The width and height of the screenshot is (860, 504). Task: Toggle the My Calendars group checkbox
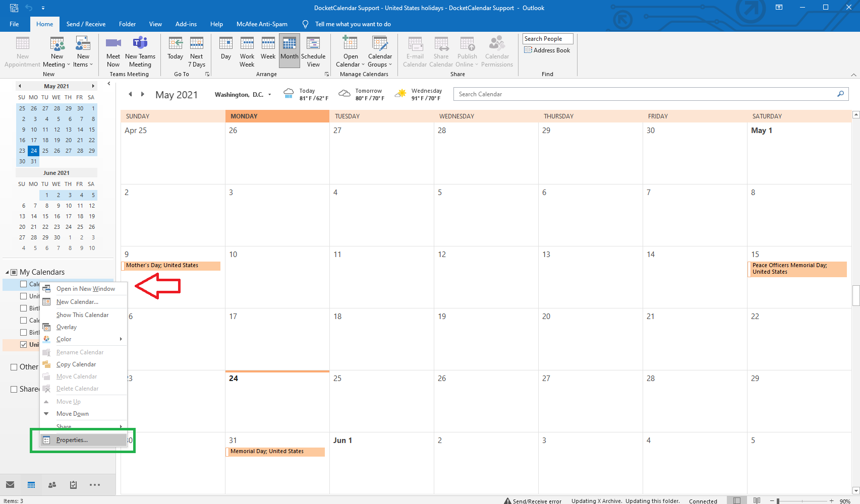14,272
